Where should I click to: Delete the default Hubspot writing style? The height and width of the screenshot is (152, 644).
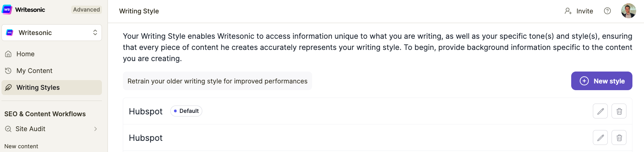tap(619, 111)
